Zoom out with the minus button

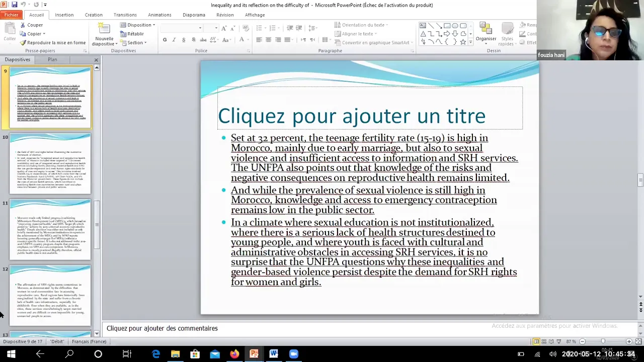pos(582,341)
